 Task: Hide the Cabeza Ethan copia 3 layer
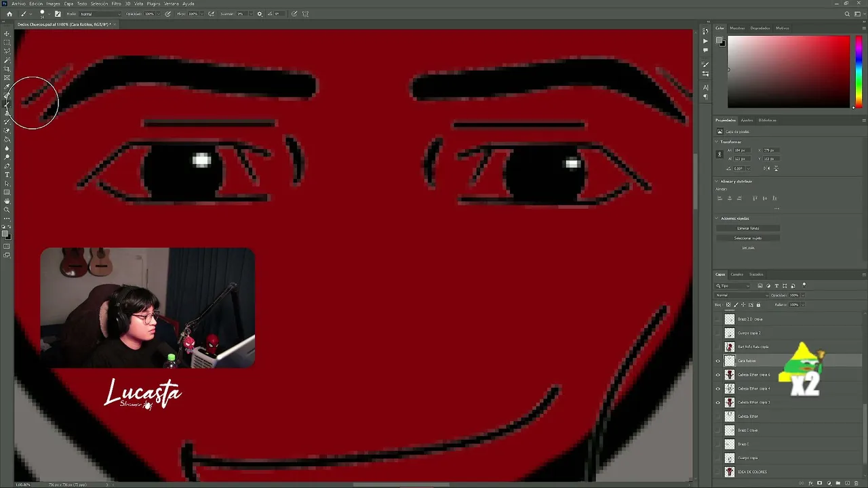(x=718, y=403)
